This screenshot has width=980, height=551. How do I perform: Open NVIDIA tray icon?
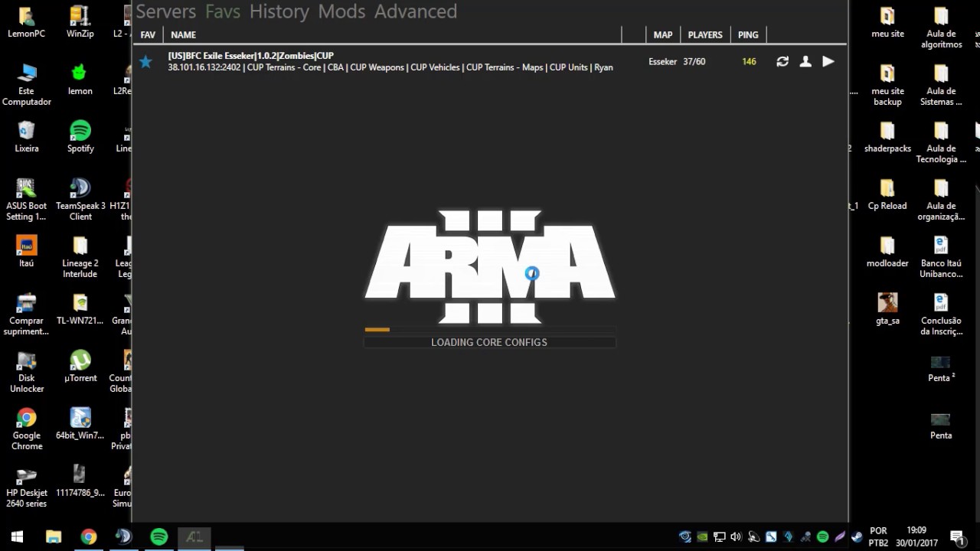(x=702, y=537)
